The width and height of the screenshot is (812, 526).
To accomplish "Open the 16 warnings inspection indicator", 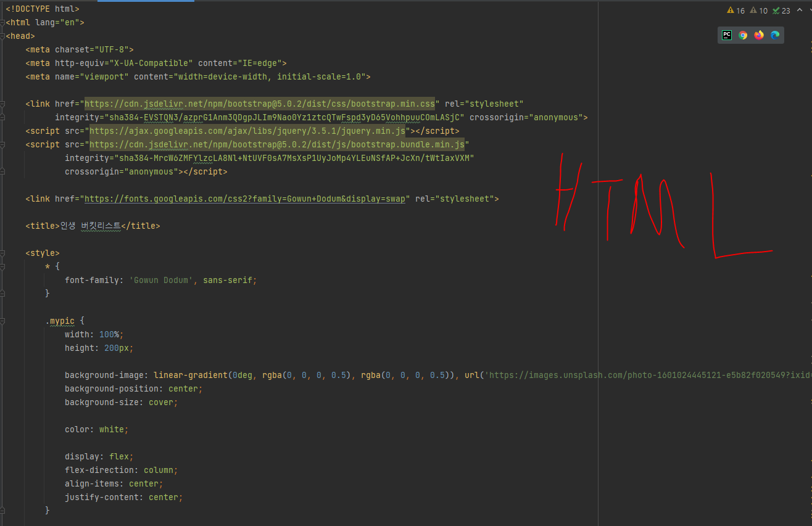I will tap(736, 10).
